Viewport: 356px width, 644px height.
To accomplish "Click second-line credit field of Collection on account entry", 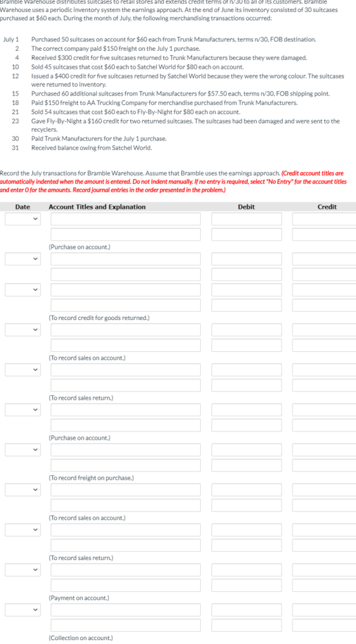I will [324, 626].
